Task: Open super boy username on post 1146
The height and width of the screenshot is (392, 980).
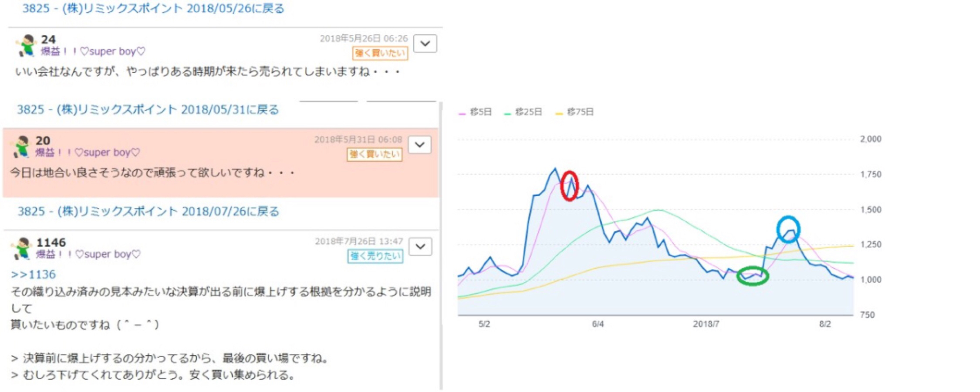Action: point(88,254)
